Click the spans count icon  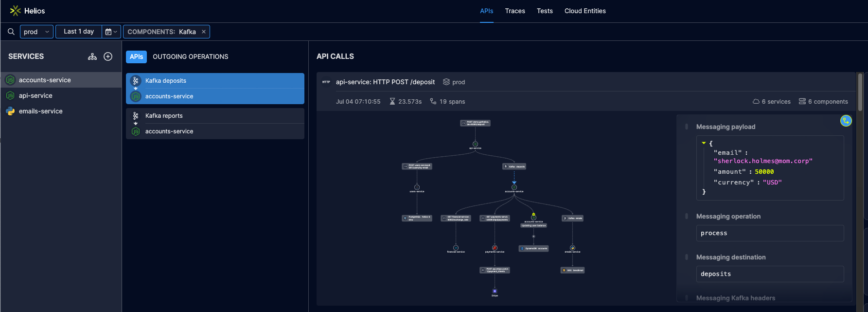[433, 101]
